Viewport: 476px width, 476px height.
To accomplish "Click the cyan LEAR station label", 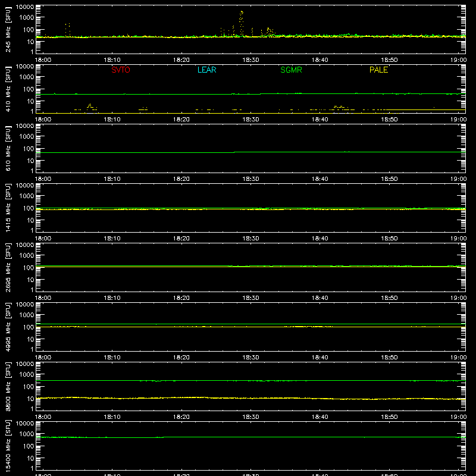I will tap(206, 70).
